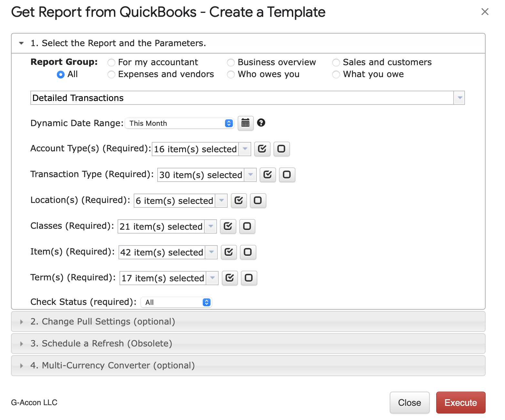The height and width of the screenshot is (420, 505).
Task: Select all Locations using check icon
Action: [239, 201]
